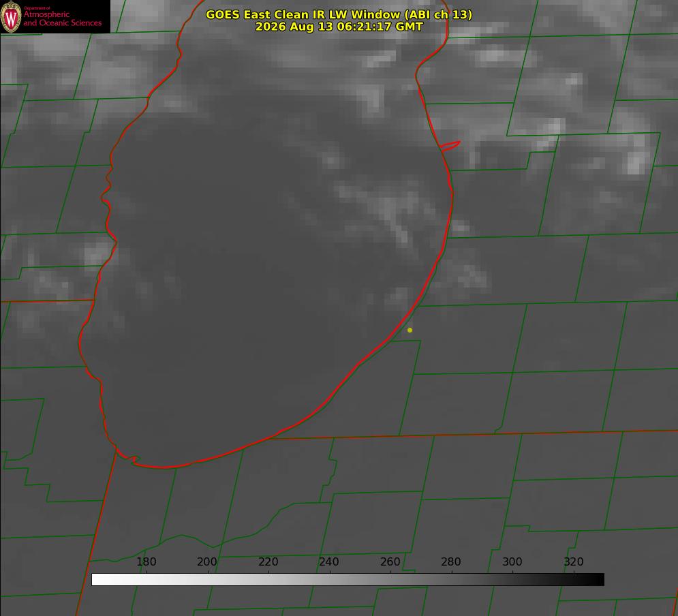The image size is (678, 616).
Task: Click the '180' colorbar label
Action: pyautogui.click(x=147, y=561)
